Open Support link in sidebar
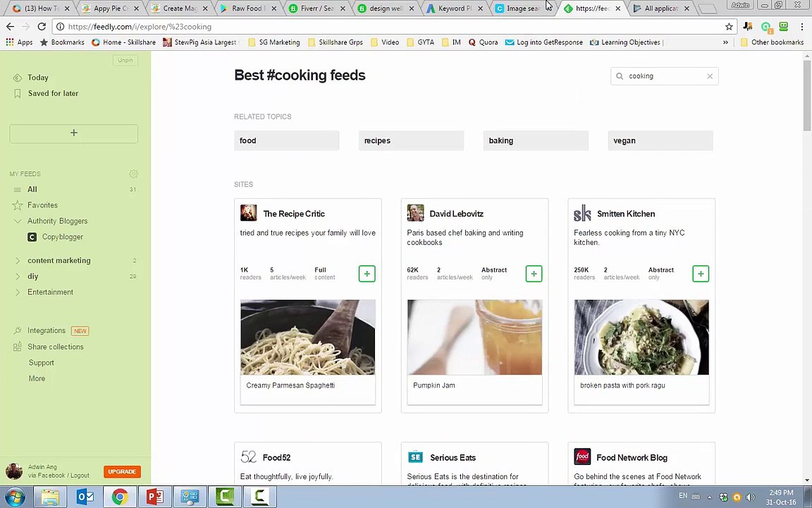 (42, 363)
